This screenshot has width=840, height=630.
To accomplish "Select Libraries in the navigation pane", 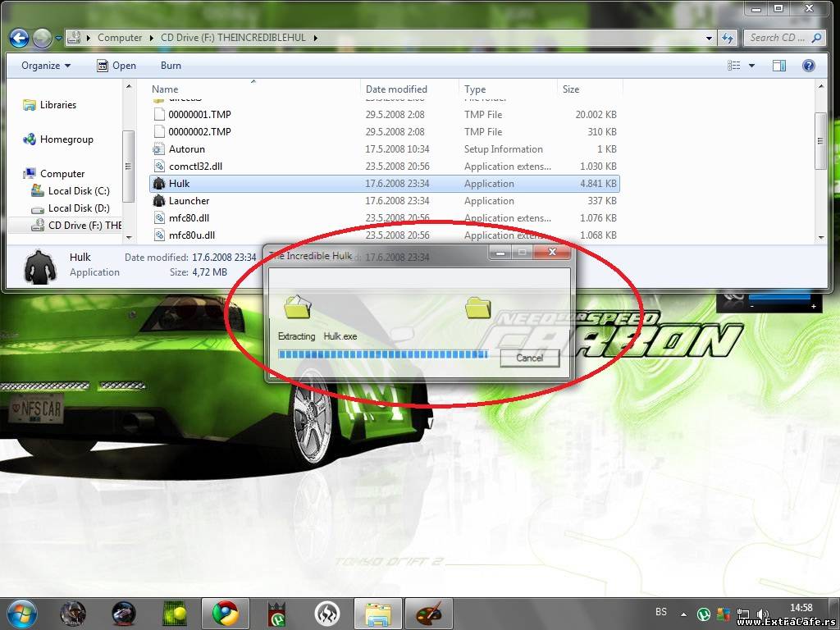I will pyautogui.click(x=50, y=105).
